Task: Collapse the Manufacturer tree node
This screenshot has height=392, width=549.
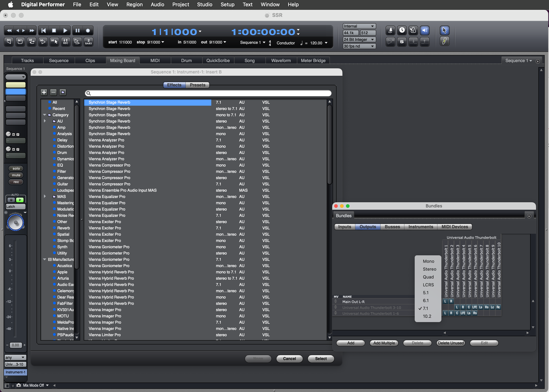Action: coord(44,259)
